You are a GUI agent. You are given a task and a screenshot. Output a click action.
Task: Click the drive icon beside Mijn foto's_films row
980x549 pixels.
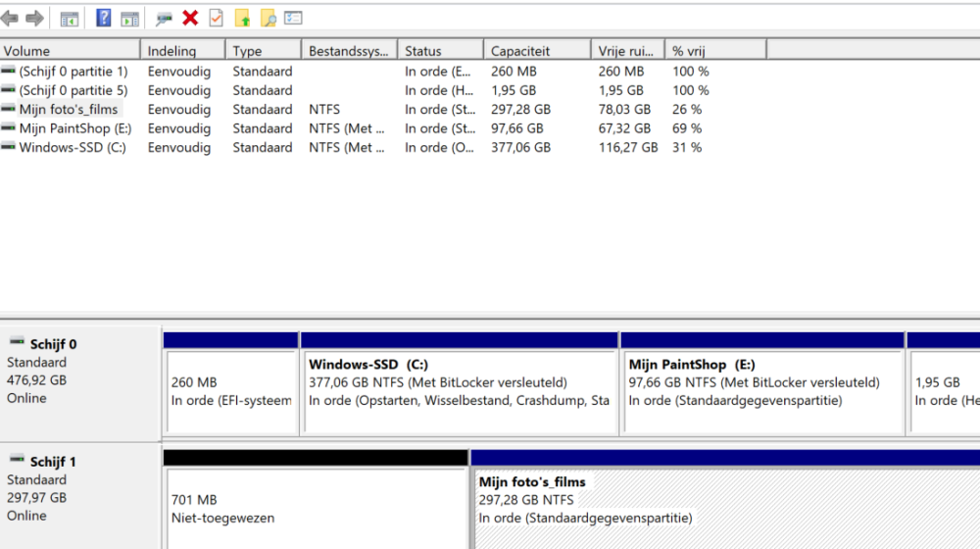[x=8, y=109]
